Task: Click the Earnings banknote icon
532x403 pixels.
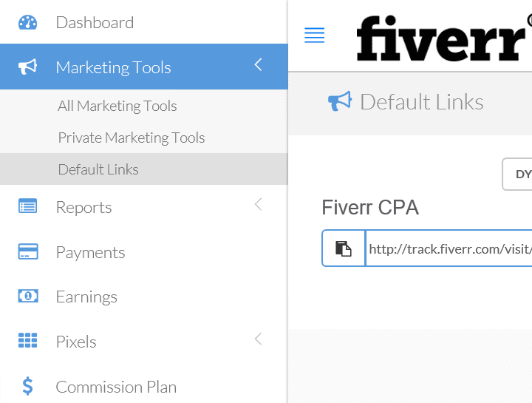Action: 28,296
